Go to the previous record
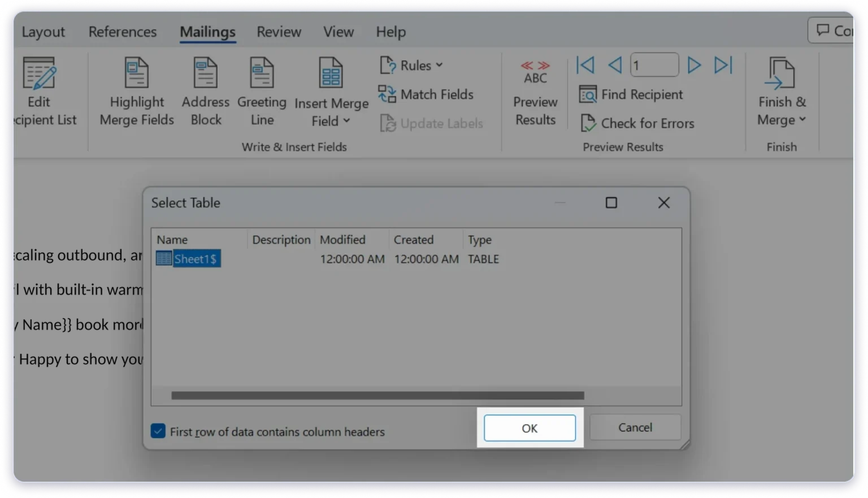Image resolution: width=868 pixels, height=498 pixels. click(x=615, y=65)
